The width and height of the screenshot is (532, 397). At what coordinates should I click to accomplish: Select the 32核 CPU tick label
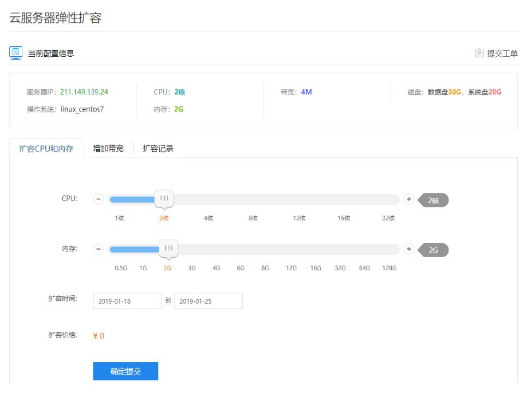[390, 217]
